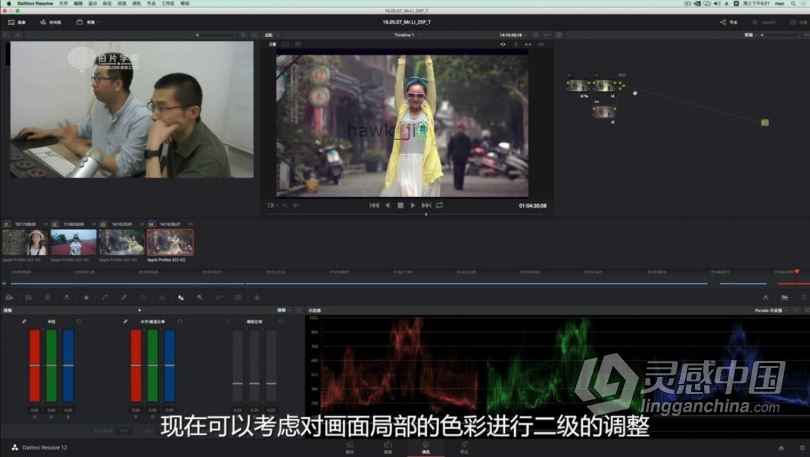Open the Tracker palette
The height and width of the screenshot is (457, 810).
(x=162, y=297)
